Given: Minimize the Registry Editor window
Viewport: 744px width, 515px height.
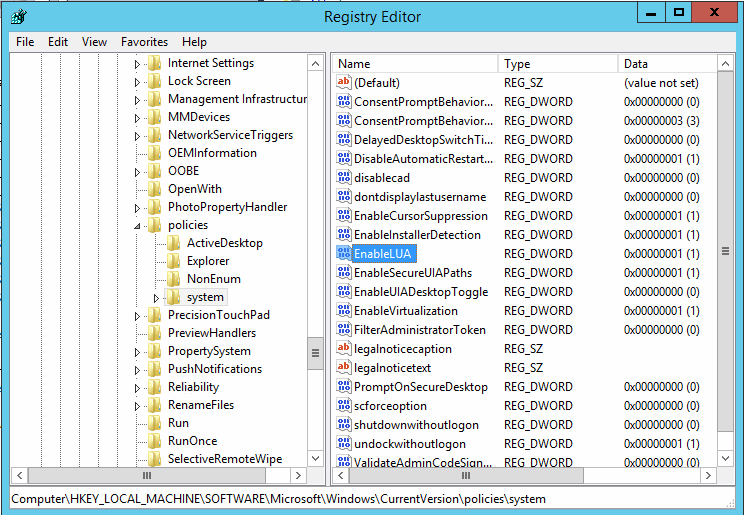Looking at the screenshot, I should 651,13.
